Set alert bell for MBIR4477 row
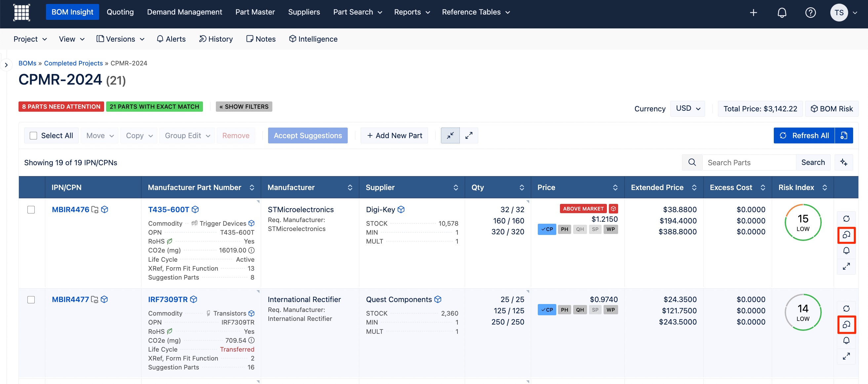 pyautogui.click(x=846, y=341)
